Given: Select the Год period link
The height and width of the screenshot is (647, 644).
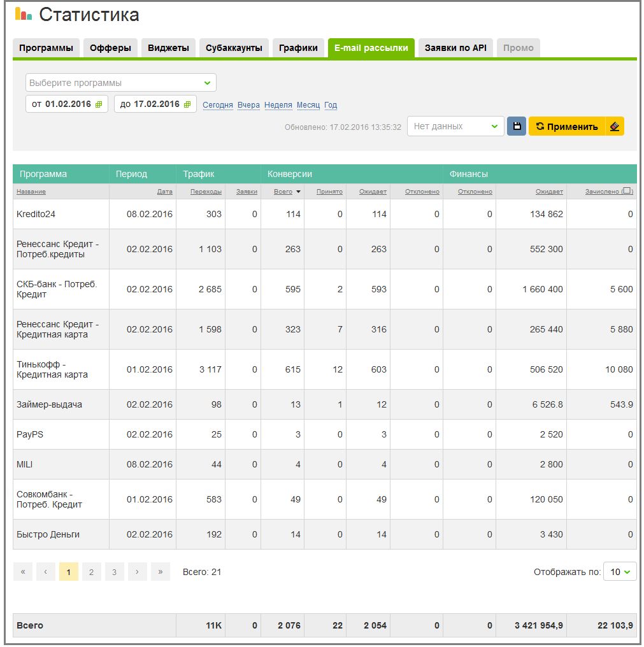Looking at the screenshot, I should (x=331, y=105).
